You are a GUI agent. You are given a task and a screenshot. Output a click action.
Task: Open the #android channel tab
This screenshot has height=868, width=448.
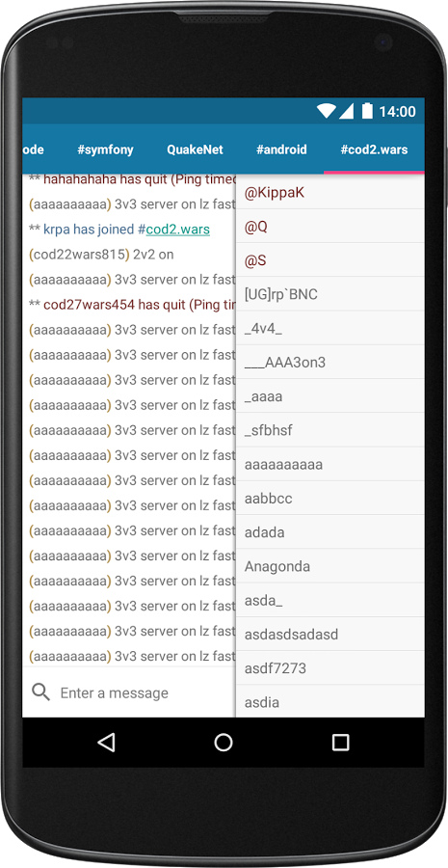(281, 149)
